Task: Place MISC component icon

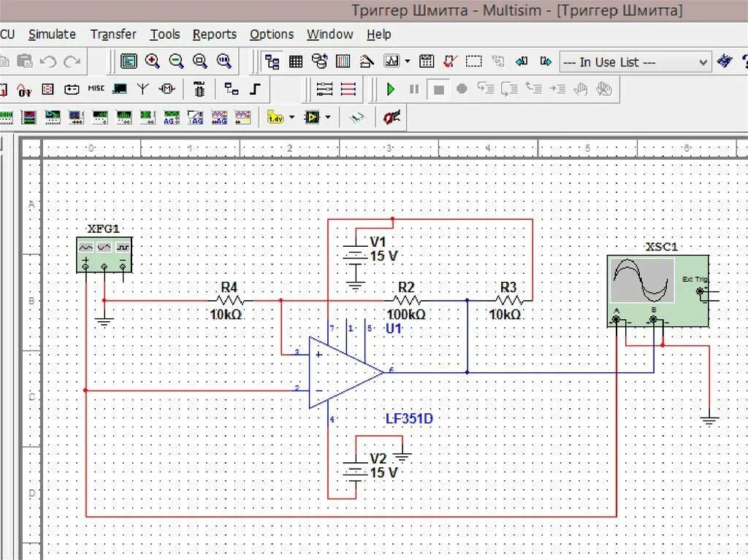Action: pos(96,88)
